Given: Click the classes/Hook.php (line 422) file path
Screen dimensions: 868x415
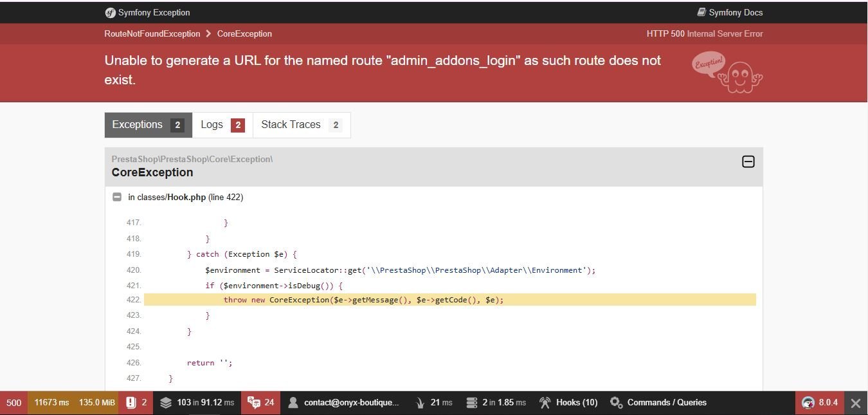Looking at the screenshot, I should 186,198.
